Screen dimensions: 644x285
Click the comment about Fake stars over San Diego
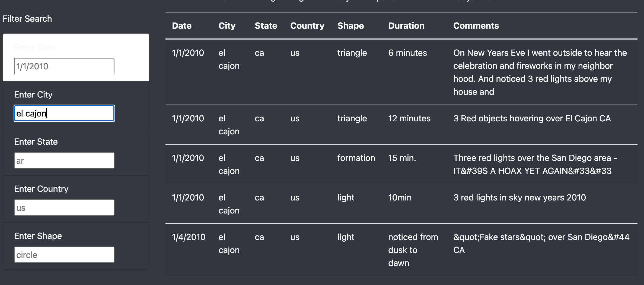point(540,243)
